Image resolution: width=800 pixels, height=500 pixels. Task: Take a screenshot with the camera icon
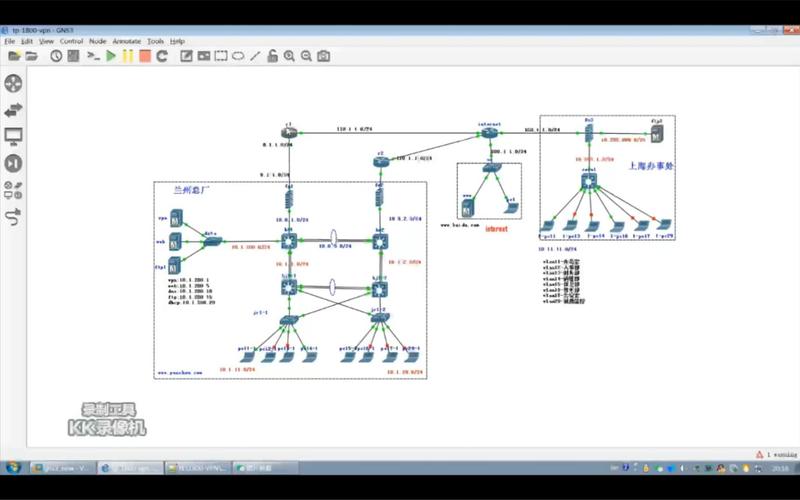tap(323, 56)
